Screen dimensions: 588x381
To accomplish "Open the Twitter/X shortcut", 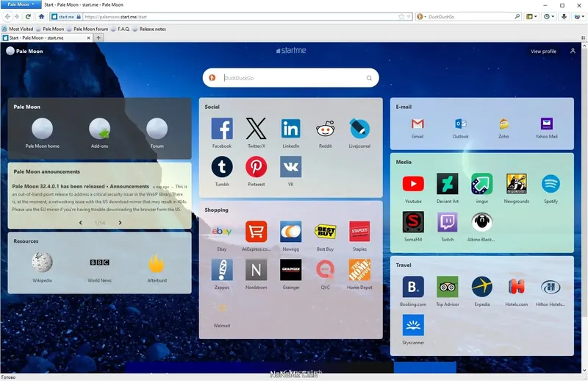I will [256, 129].
